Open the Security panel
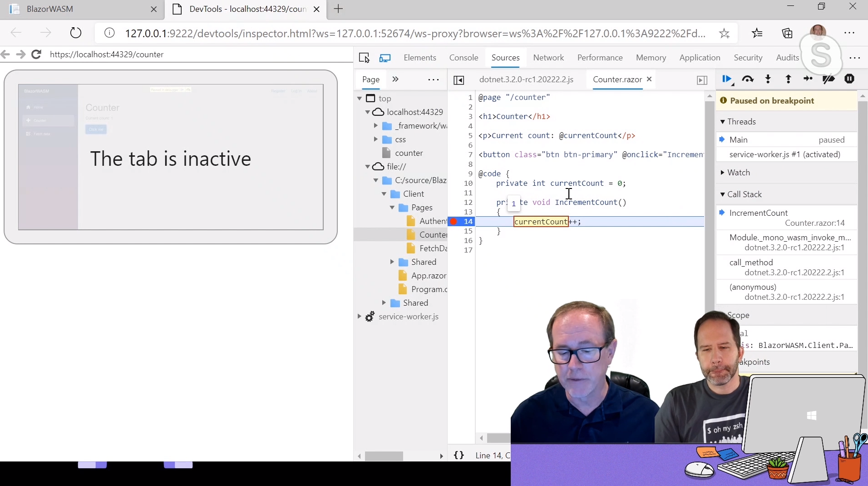This screenshot has width=868, height=486. coord(748,58)
